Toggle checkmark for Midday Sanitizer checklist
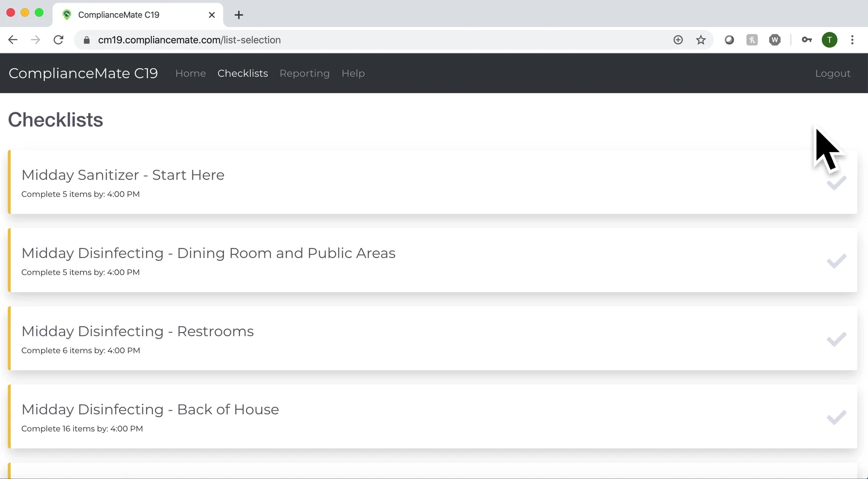Screen dimensions: 868x479 836,183
